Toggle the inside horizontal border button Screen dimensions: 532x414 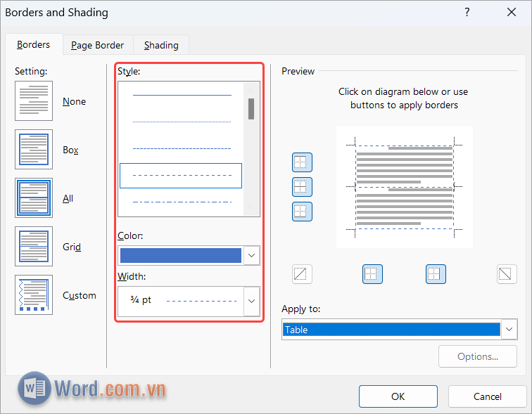click(x=302, y=187)
